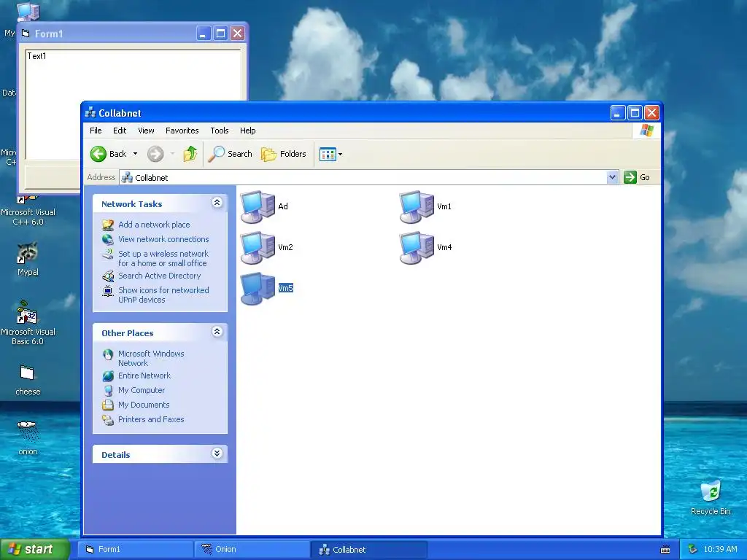Click the Forward arrow icon
The image size is (747, 560).
pyautogui.click(x=155, y=154)
